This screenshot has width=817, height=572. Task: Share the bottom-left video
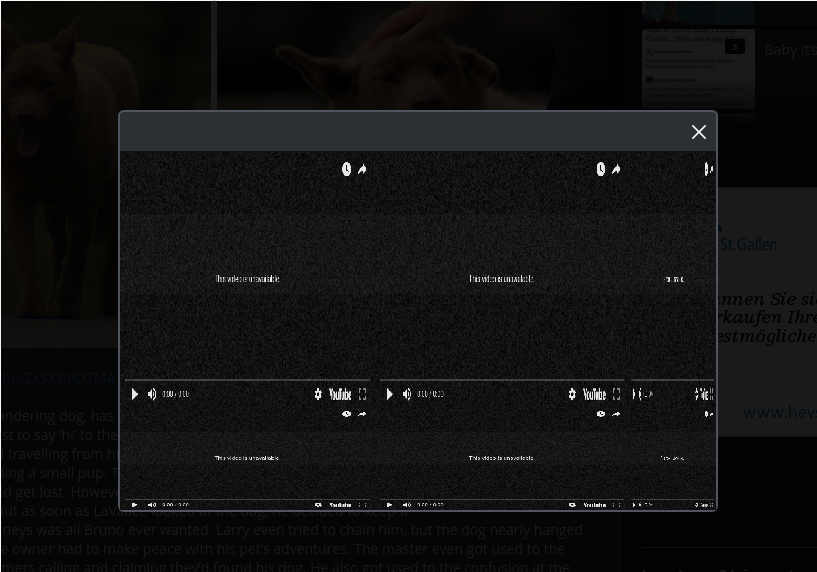click(x=362, y=414)
